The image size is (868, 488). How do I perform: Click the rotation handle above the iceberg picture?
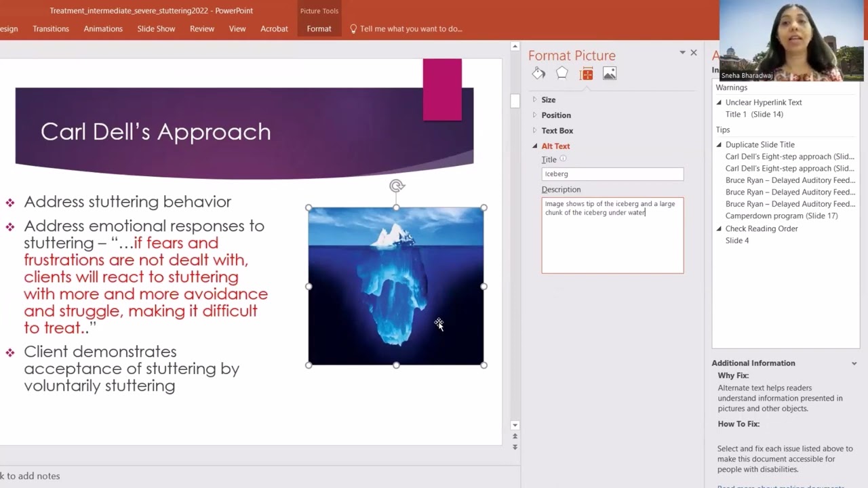[x=397, y=186]
